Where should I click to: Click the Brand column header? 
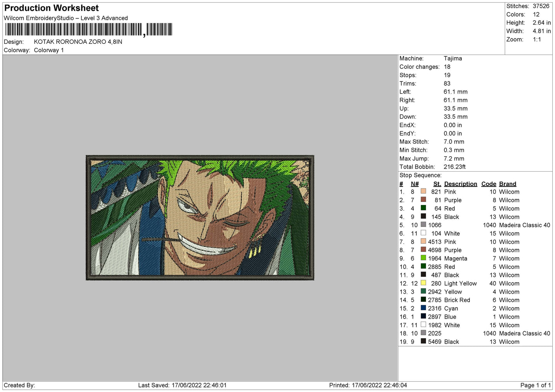coord(507,184)
